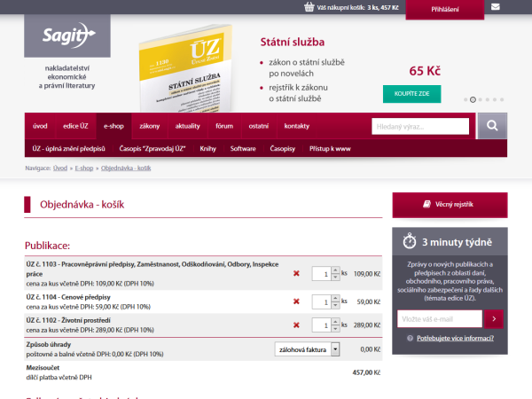Open Potřebujete více informací link
The height and width of the screenshot is (399, 532).
point(455,339)
